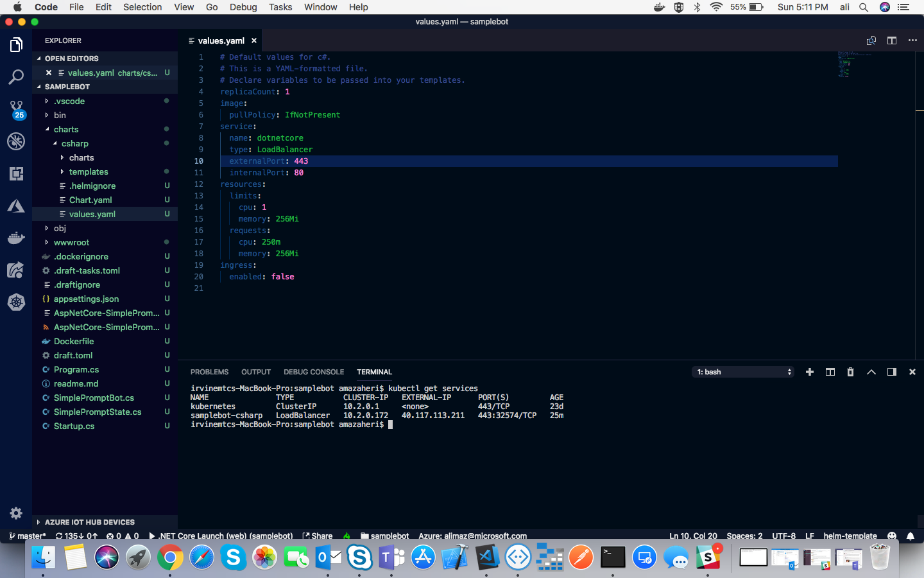Select the bash terminal dropdown
The height and width of the screenshot is (578, 924).
[x=744, y=372]
